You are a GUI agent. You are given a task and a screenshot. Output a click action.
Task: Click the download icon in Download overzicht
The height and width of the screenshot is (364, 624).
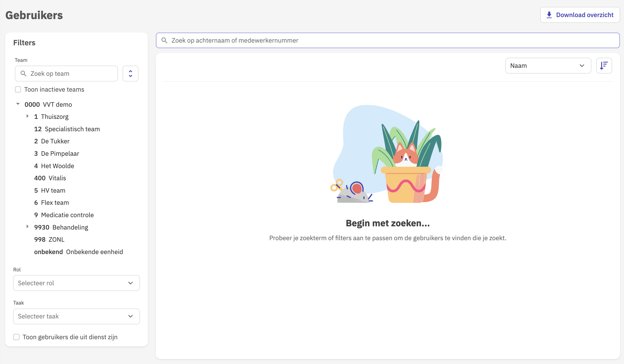click(x=549, y=15)
